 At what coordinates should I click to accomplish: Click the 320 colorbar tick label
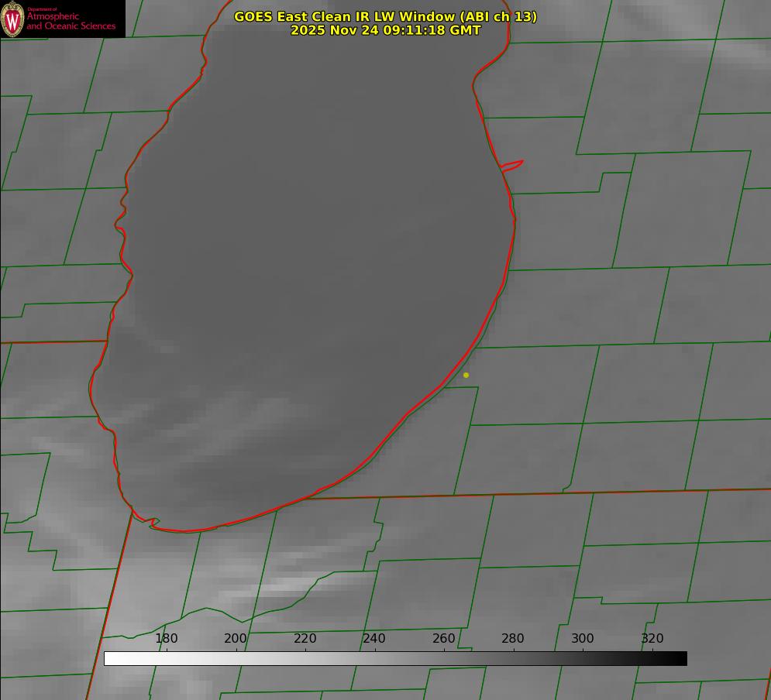652,639
